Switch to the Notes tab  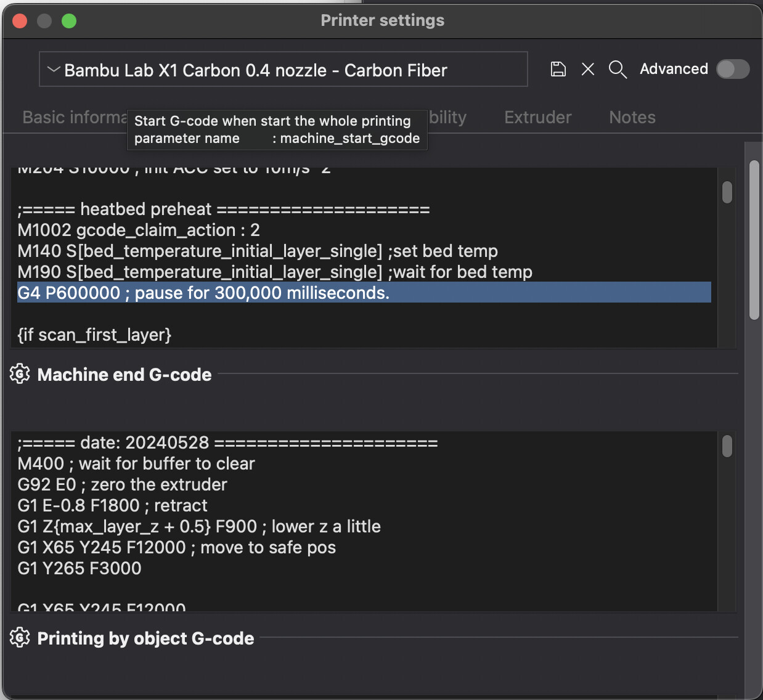point(632,117)
